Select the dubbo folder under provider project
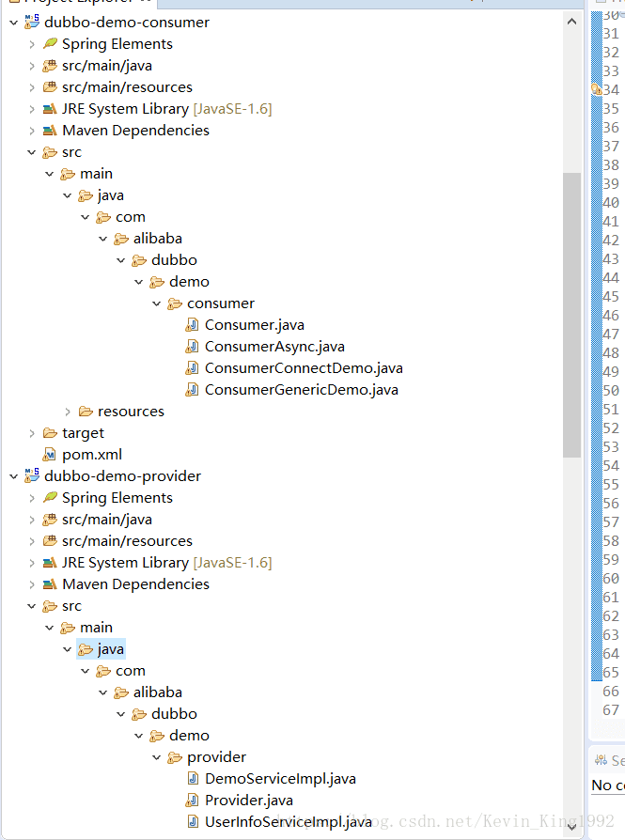 [174, 713]
